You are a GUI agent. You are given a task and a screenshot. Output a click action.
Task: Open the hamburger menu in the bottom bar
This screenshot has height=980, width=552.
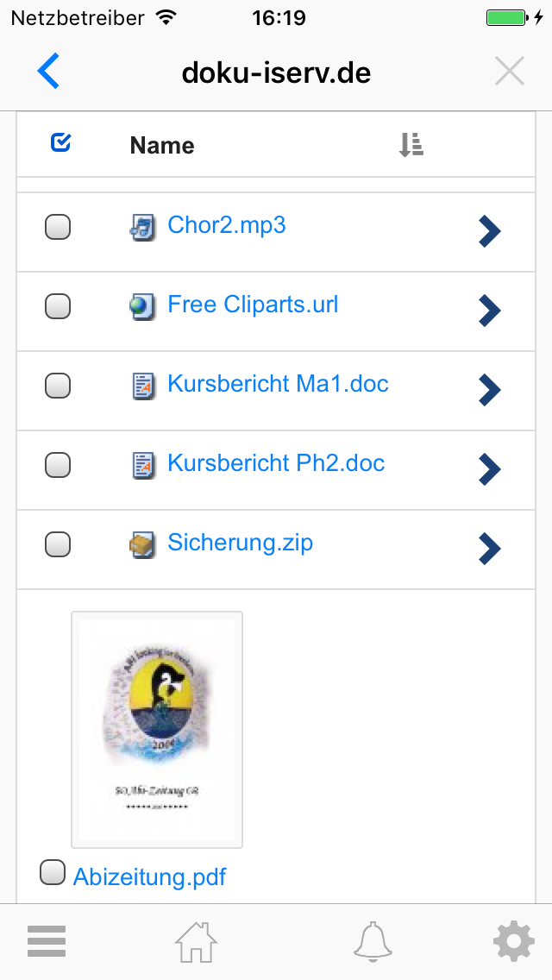tap(46, 940)
